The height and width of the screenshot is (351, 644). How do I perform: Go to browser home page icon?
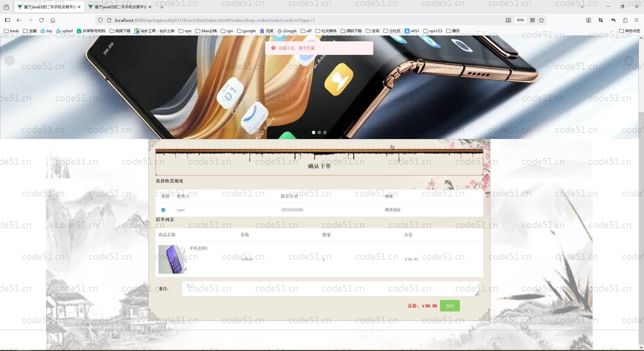pyautogui.click(x=53, y=20)
